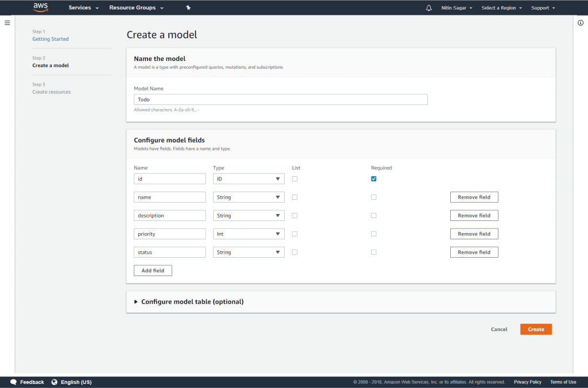
Task: Click the info circle icon at right
Action: 580,22
